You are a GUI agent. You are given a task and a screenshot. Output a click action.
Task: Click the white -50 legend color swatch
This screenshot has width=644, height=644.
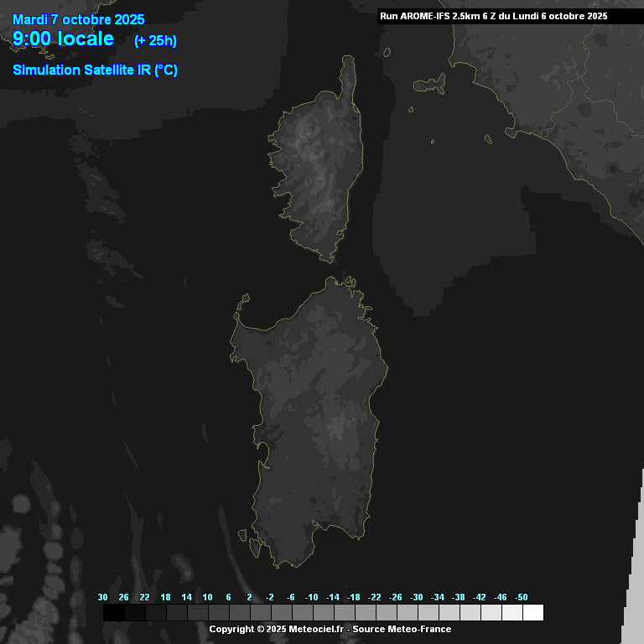pyautogui.click(x=532, y=613)
